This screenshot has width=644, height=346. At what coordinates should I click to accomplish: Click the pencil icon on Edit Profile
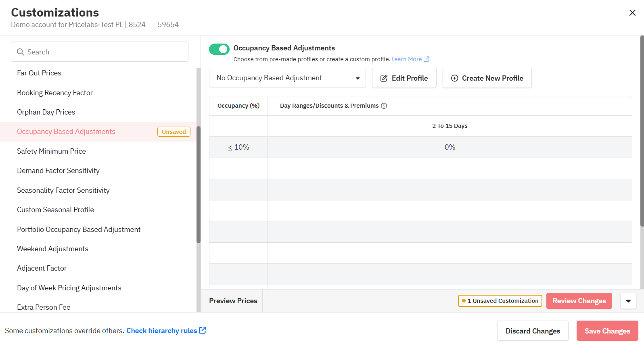coord(384,78)
